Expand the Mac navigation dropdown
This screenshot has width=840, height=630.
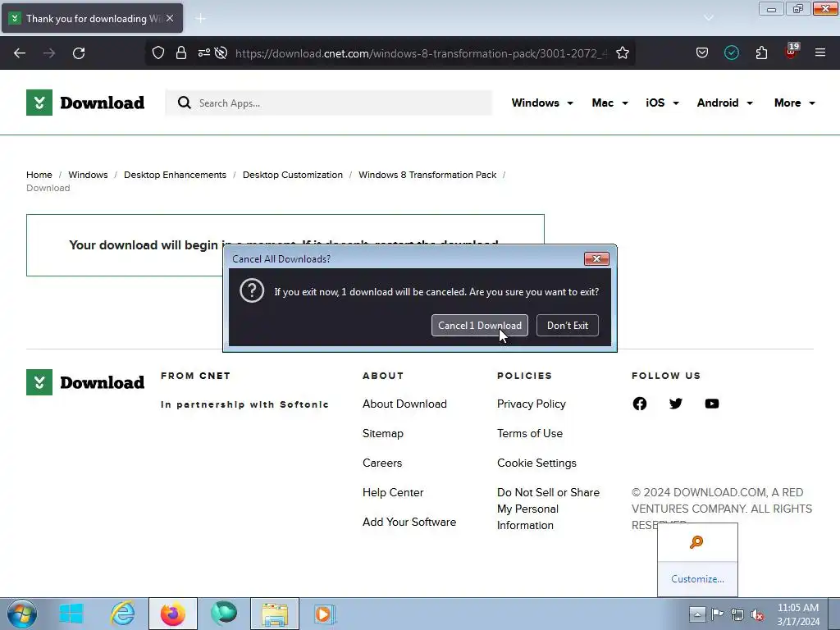pos(609,103)
